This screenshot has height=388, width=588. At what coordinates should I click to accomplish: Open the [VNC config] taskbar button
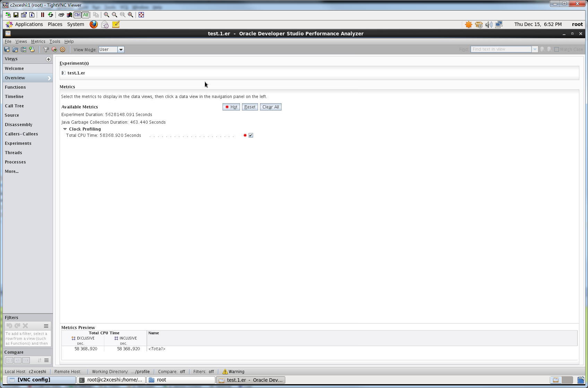tap(41, 380)
